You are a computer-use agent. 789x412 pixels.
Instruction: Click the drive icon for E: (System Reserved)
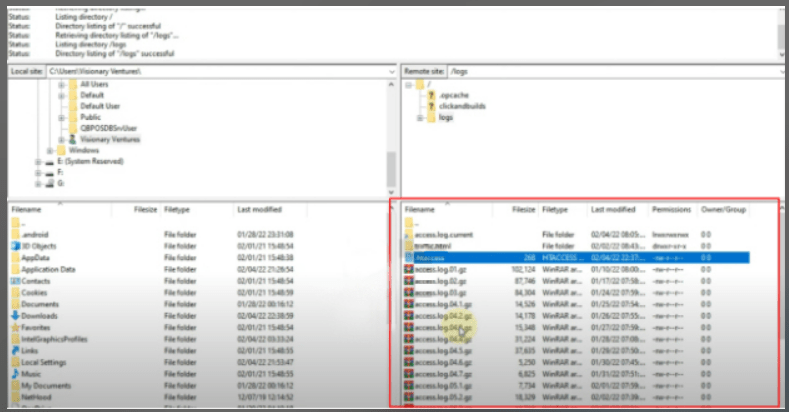point(50,161)
